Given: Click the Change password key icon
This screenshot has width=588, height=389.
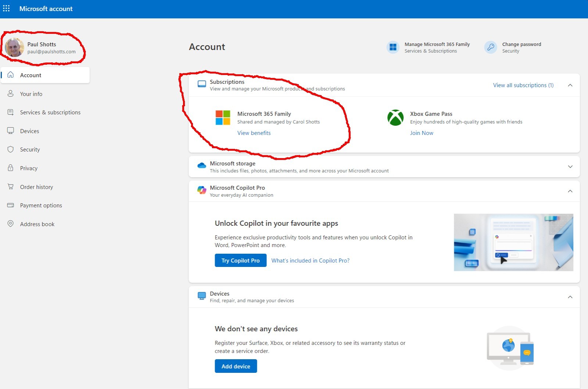Looking at the screenshot, I should (491, 47).
